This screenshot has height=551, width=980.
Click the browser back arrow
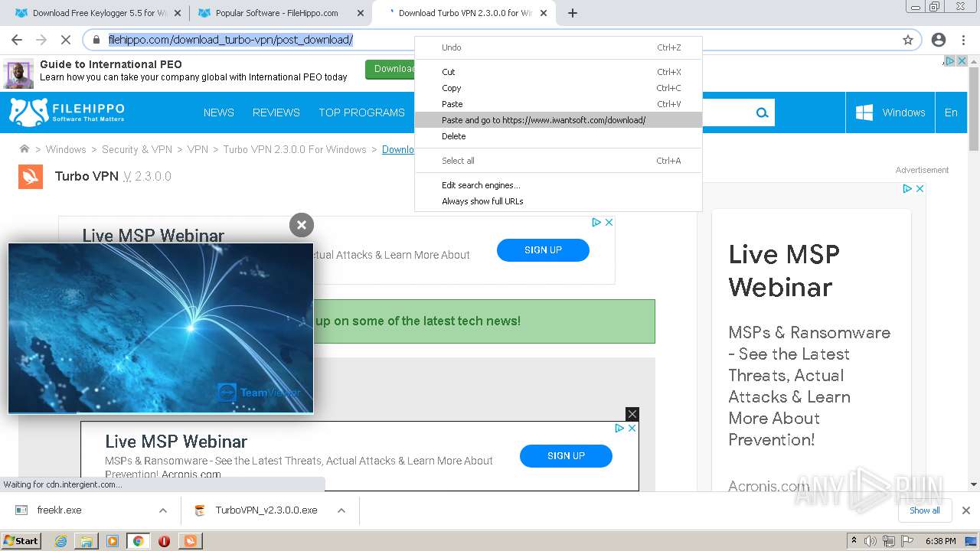[x=17, y=40]
